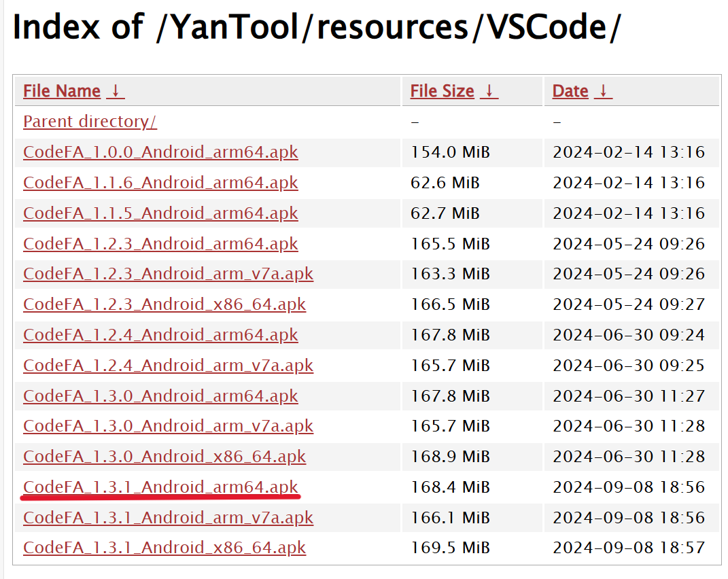Open the Parent directory link
Screen dimensions: 728x579
coord(90,122)
